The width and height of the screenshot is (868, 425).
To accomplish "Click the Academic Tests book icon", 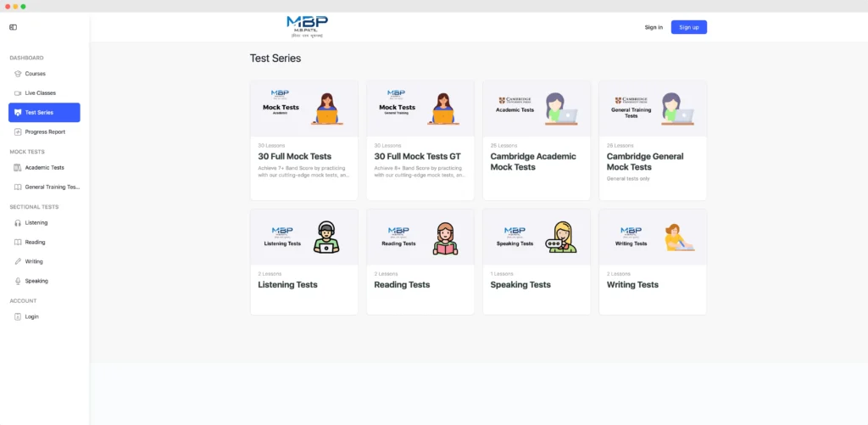I will [18, 168].
